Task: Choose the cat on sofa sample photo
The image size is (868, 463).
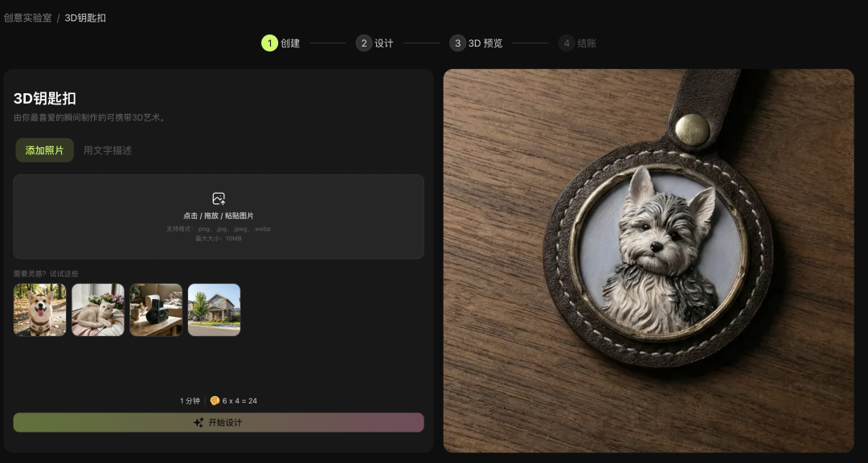Action: coord(98,309)
